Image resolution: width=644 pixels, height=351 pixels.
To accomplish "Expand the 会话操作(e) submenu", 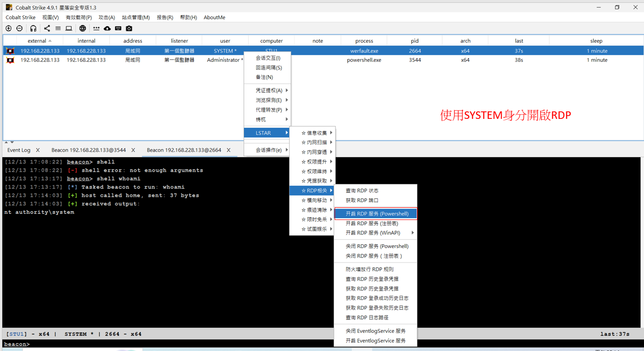I will tap(267, 150).
